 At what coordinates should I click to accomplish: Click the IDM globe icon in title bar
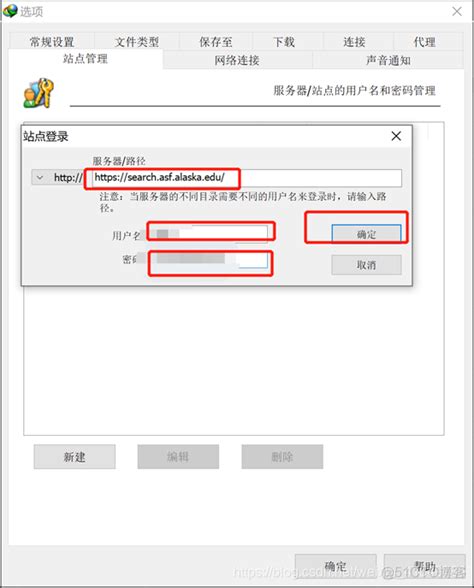point(10,11)
